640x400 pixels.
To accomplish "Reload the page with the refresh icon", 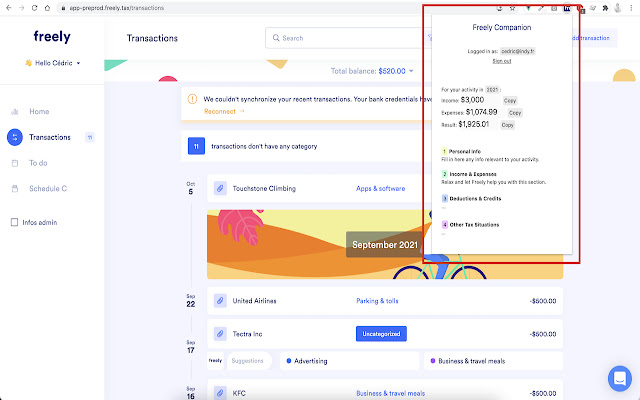I will pyautogui.click(x=35, y=8).
